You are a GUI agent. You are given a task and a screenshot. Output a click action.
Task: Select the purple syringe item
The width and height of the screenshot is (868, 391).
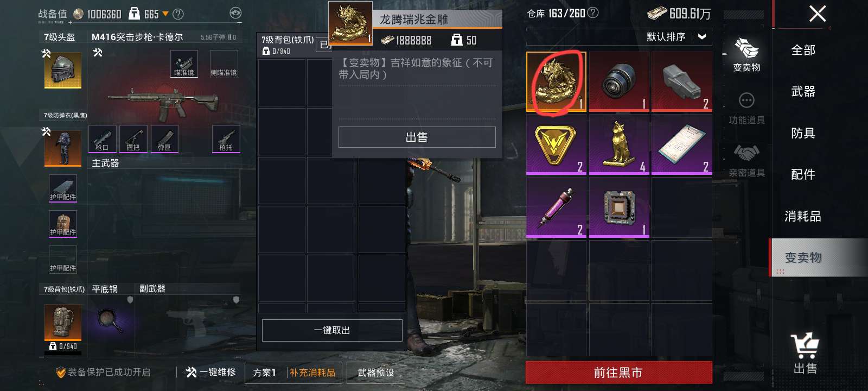pos(556,207)
